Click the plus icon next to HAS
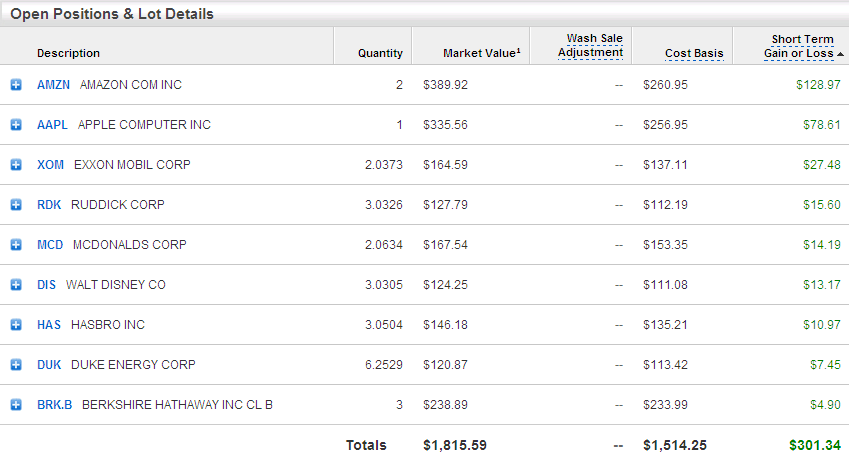Image resolution: width=849 pixels, height=474 pixels. tap(16, 325)
